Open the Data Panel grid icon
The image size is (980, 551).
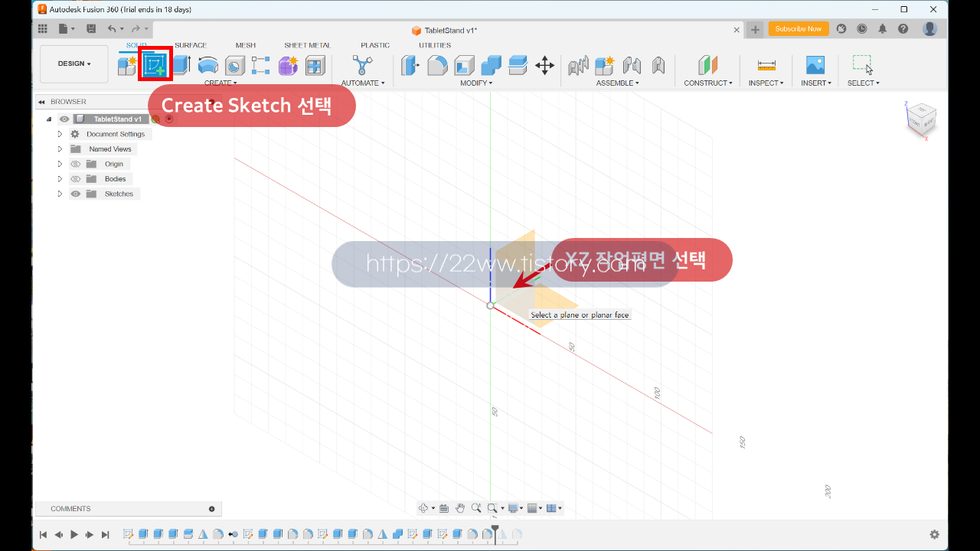[x=43, y=29]
